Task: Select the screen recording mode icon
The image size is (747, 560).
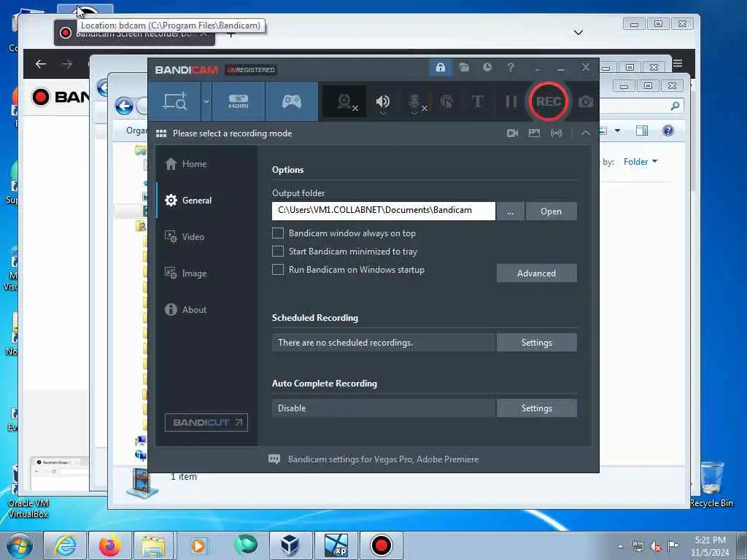Action: pyautogui.click(x=175, y=101)
